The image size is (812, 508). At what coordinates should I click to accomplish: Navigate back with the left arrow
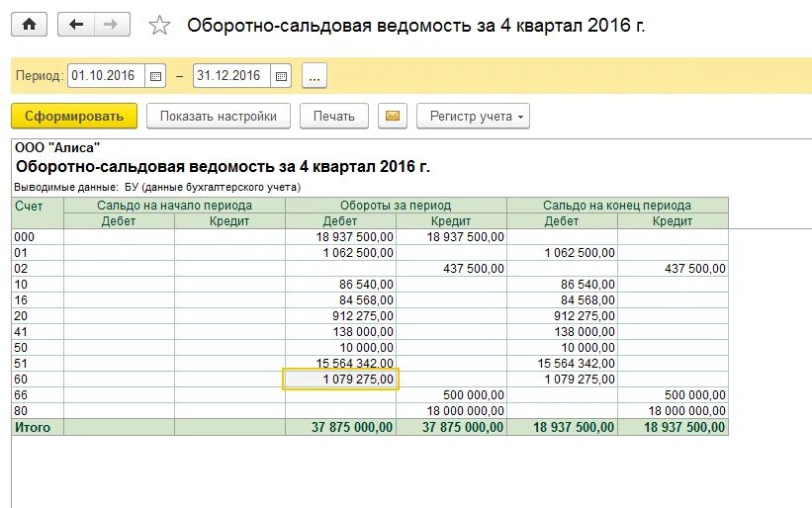75,25
